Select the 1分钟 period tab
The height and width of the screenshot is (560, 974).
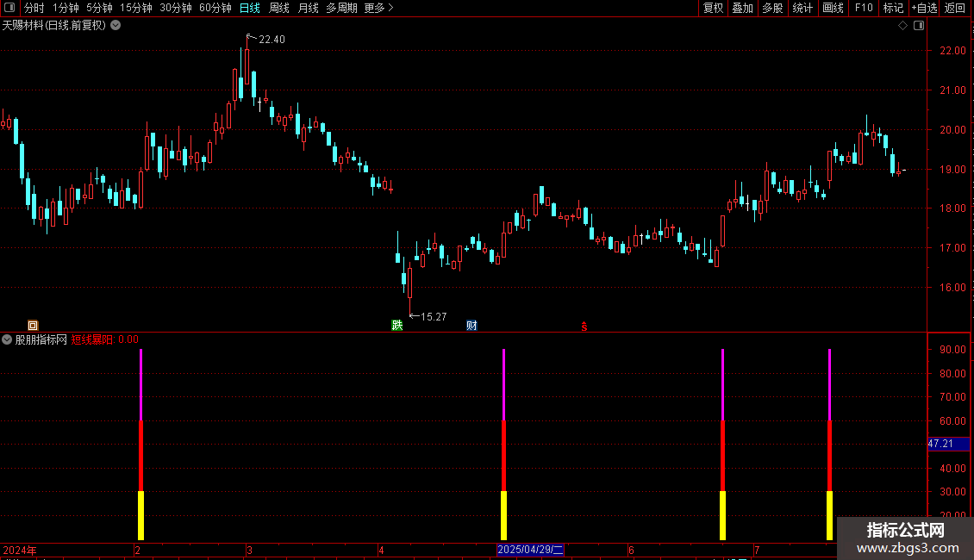(66, 8)
